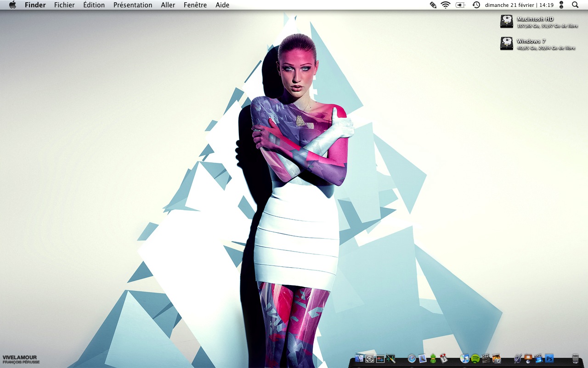Open the green Adium duck icon
Image resolution: width=588 pixels, height=368 pixels.
click(x=433, y=358)
